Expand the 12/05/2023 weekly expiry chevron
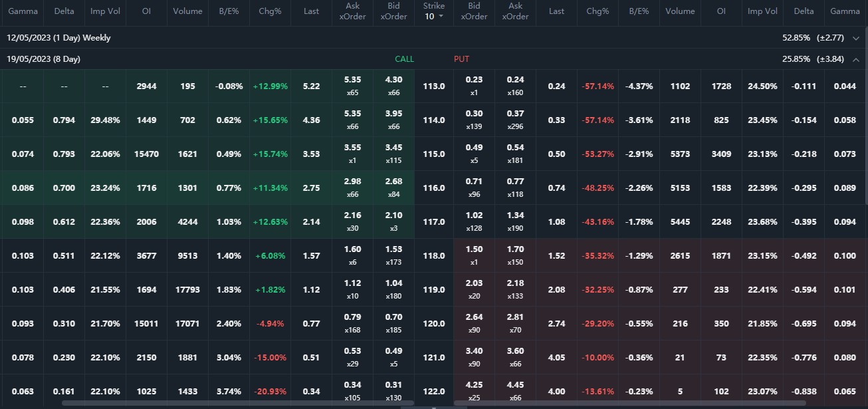The image size is (868, 409). click(856, 38)
